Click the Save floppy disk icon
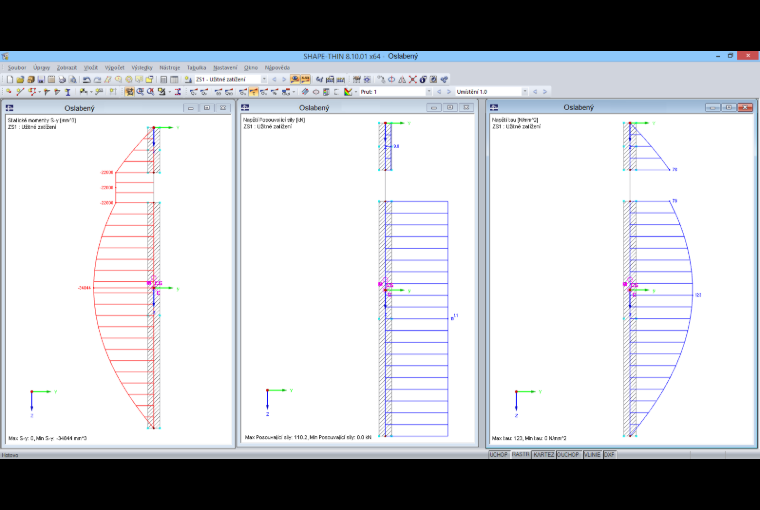760x510 pixels. (x=41, y=79)
